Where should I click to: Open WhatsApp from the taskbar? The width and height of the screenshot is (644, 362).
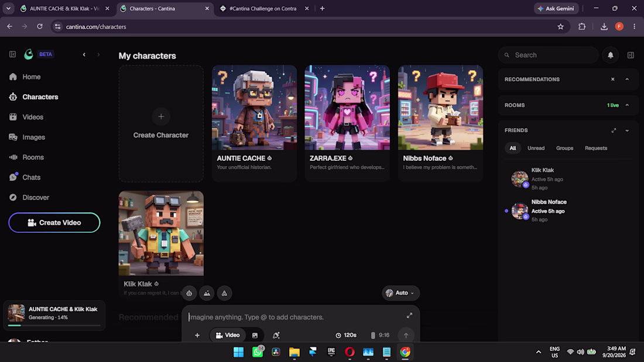[x=258, y=351]
